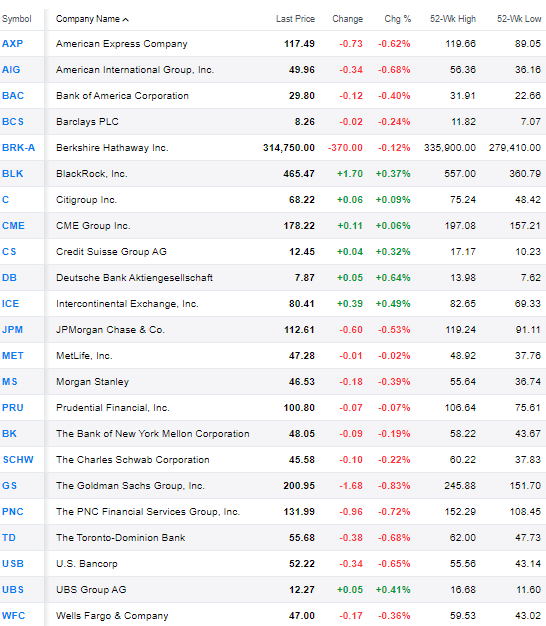Open the BCS ticker link

13,121
